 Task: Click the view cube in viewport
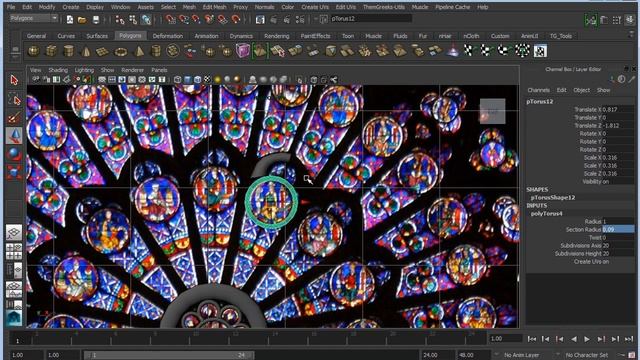[x=492, y=111]
